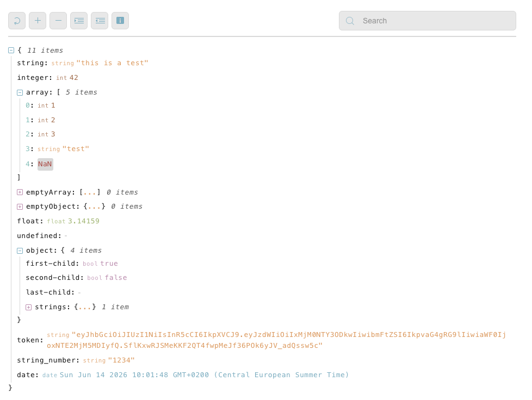Click the info toolbar icon
This screenshot has height=400, width=532.
[x=120, y=21]
